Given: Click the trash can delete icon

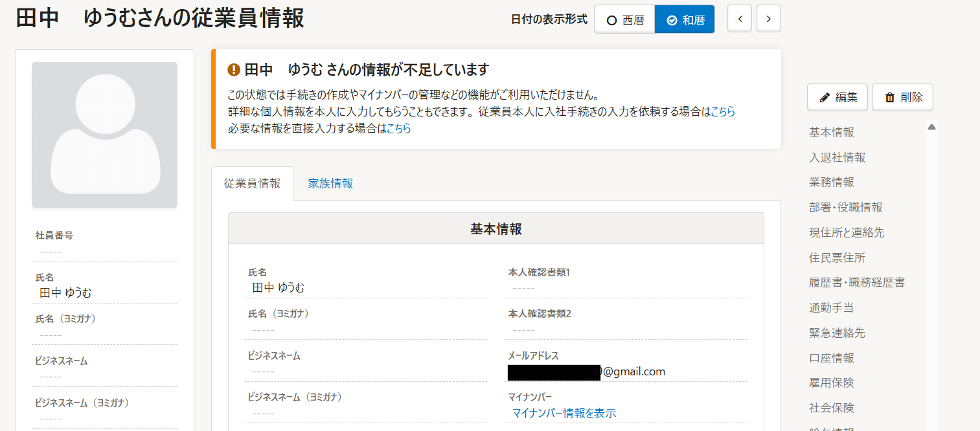Looking at the screenshot, I should pyautogui.click(x=890, y=98).
